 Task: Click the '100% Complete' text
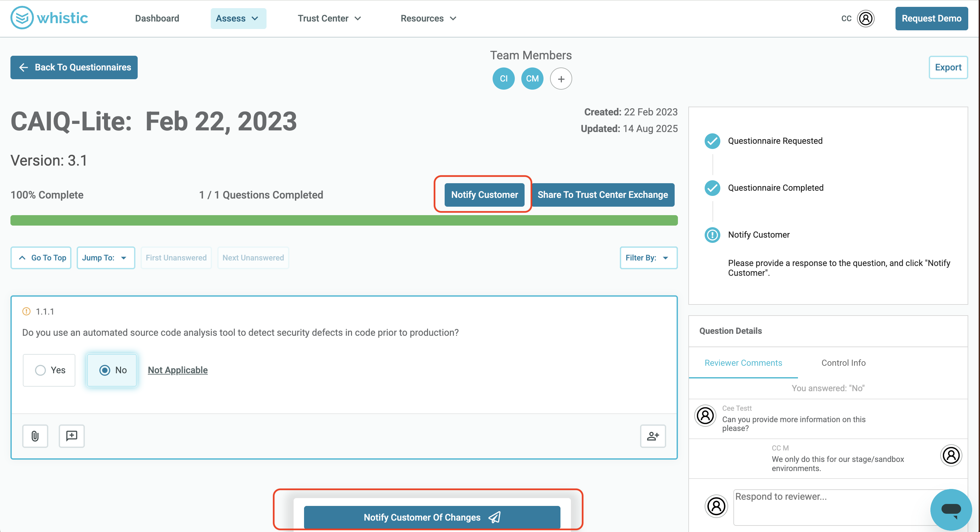pyautogui.click(x=47, y=195)
